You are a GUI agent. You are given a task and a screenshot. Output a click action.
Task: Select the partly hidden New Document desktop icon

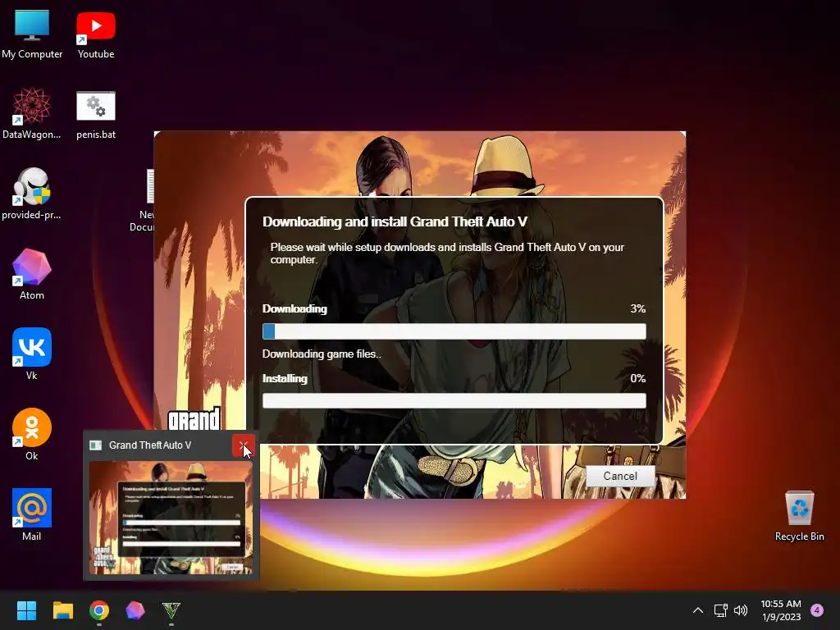coord(143,201)
